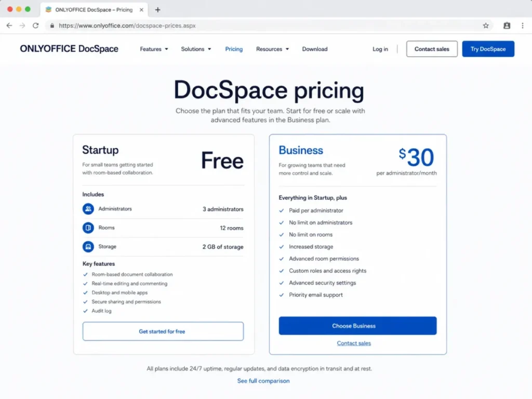Viewport: 532px width, 399px height.
Task: Click the checkmark beside Increased storage
Action: click(x=281, y=247)
